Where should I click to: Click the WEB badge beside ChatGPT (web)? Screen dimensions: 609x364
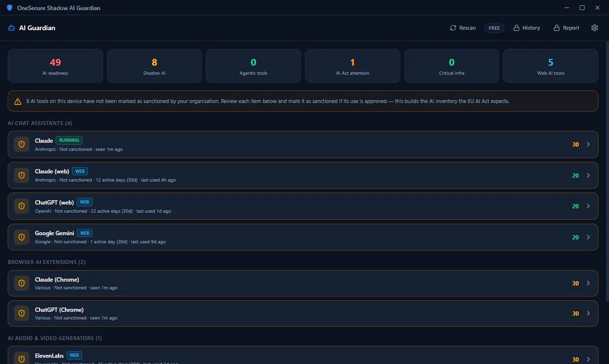pos(84,202)
